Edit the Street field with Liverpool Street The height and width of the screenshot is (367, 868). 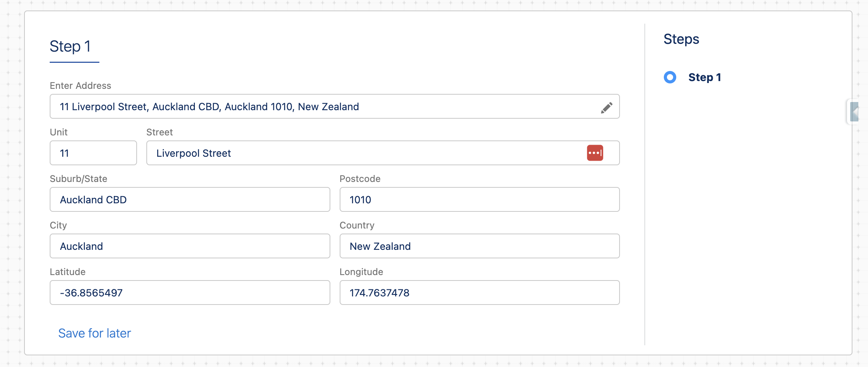point(383,153)
